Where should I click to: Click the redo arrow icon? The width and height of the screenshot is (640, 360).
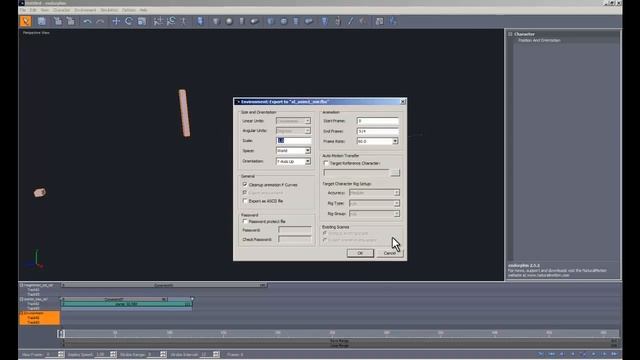click(100, 21)
